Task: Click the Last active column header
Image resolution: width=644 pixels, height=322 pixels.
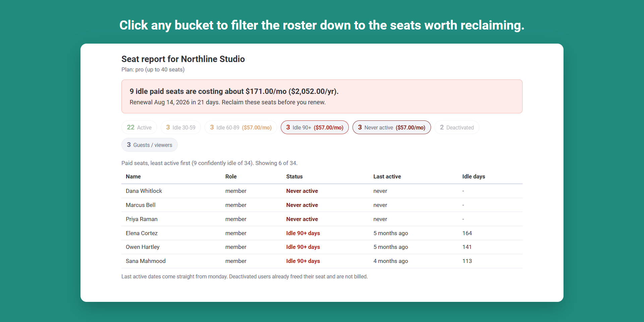Action: (x=387, y=176)
